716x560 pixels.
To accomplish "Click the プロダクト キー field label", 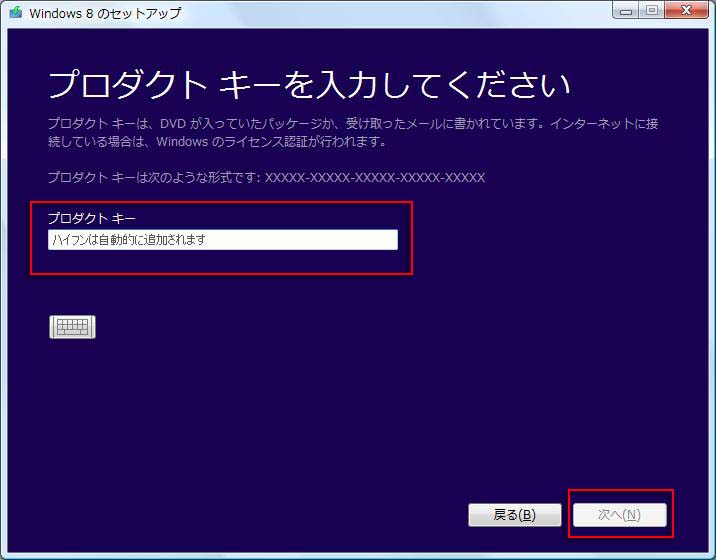I will [x=92, y=218].
